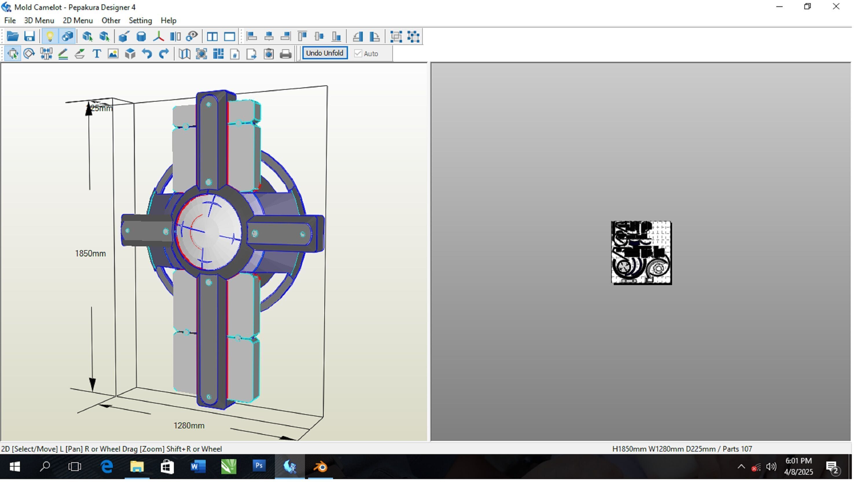Toggle the Auto checkbox

pos(358,54)
